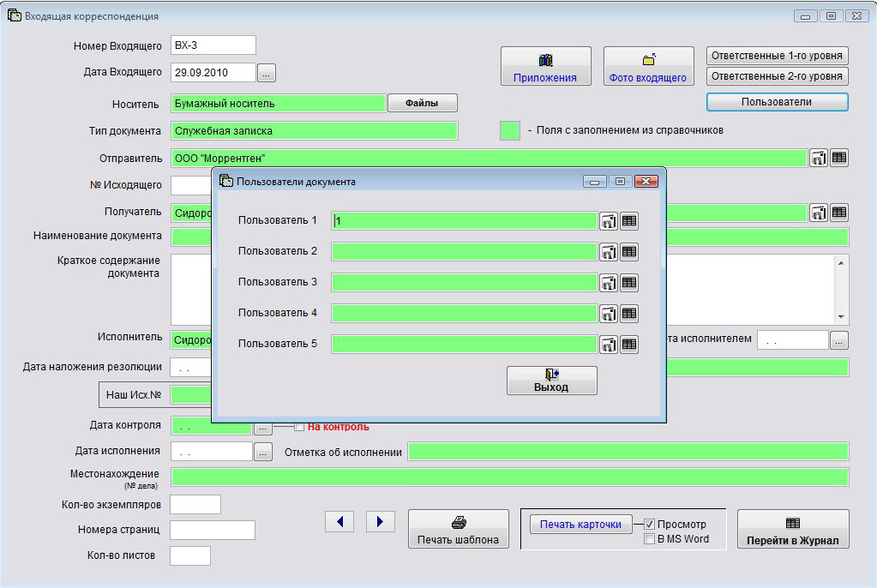
Task: Click directory lookup icon for Пользователь 3
Action: point(608,283)
